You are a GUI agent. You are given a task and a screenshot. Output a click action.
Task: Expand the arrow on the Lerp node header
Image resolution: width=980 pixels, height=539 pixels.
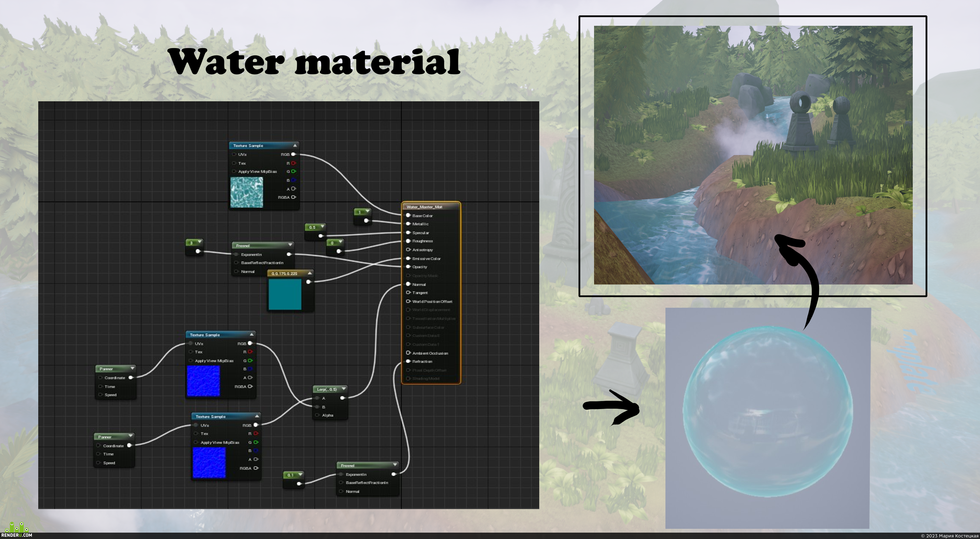[x=344, y=389]
